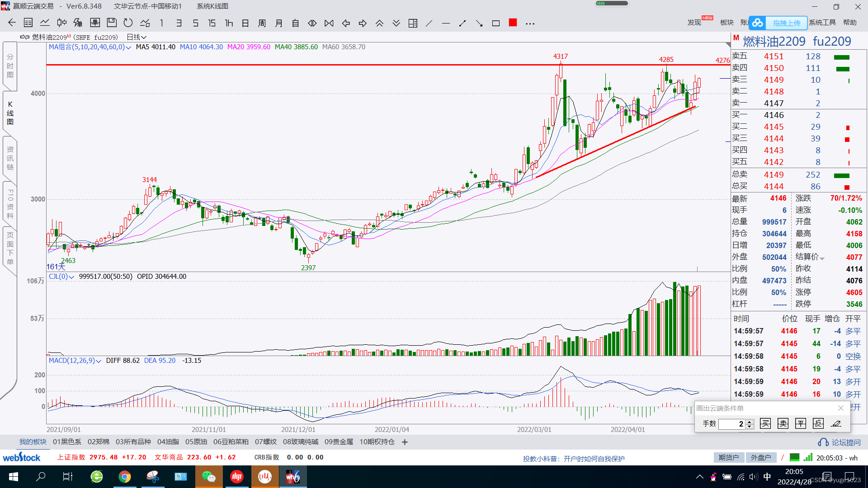
Task: Click the 手数 lot quantity input field
Action: (x=732, y=424)
